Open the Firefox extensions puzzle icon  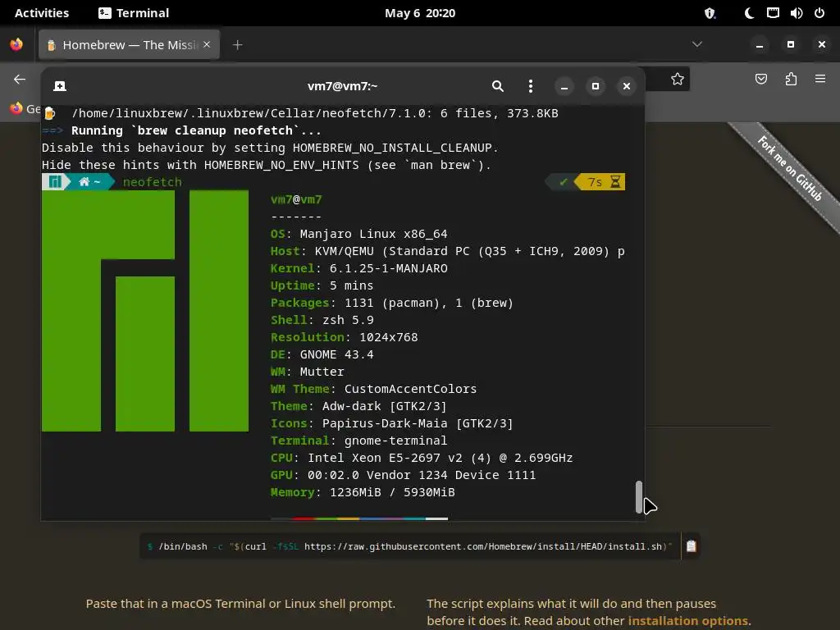[791, 80]
